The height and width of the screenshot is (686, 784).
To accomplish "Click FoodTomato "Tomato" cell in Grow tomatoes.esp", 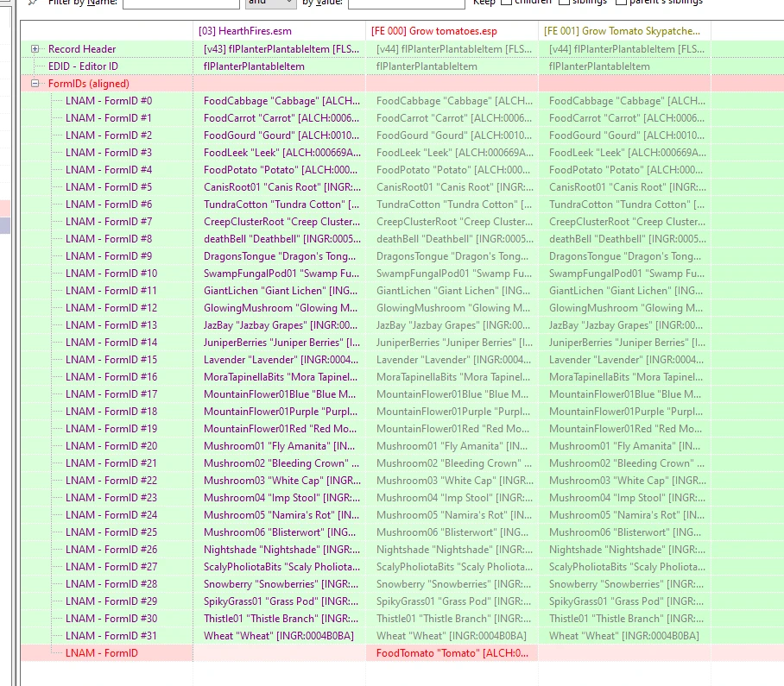I will [x=452, y=653].
